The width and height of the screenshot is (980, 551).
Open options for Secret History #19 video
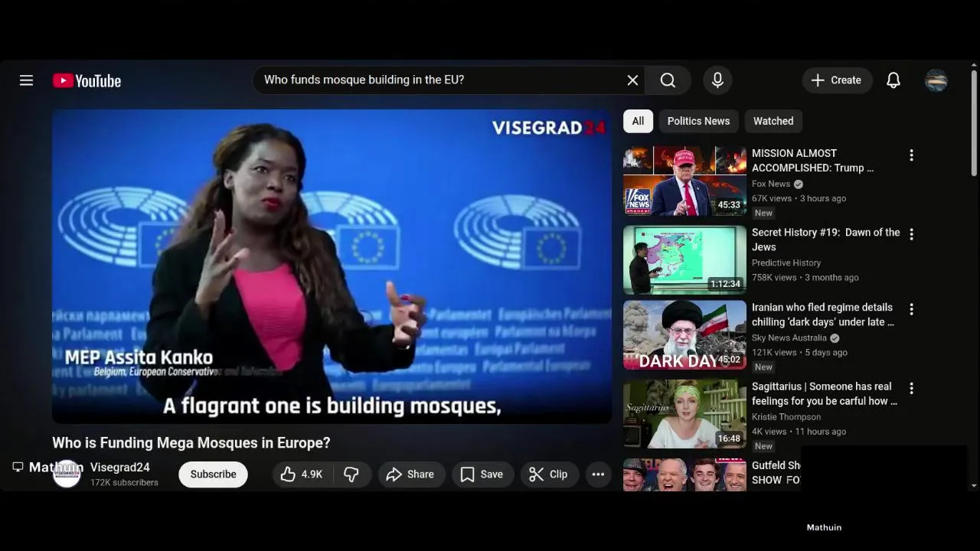coord(911,234)
